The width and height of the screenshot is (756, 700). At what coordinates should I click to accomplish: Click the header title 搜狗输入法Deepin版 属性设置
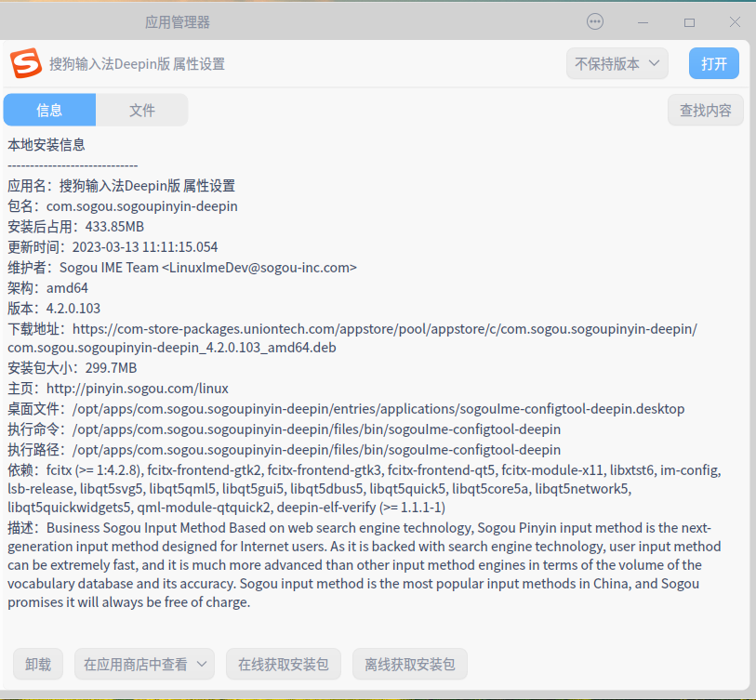(x=137, y=63)
